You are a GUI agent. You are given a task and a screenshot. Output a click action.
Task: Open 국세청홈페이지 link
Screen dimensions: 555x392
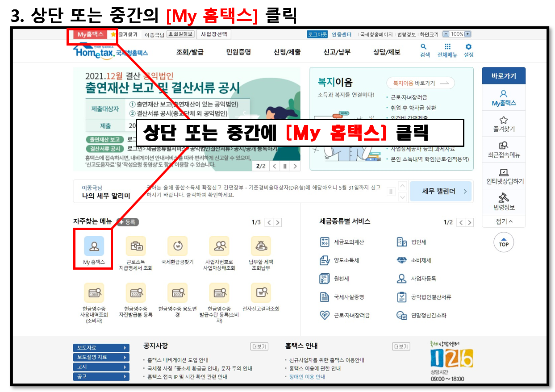(376, 34)
